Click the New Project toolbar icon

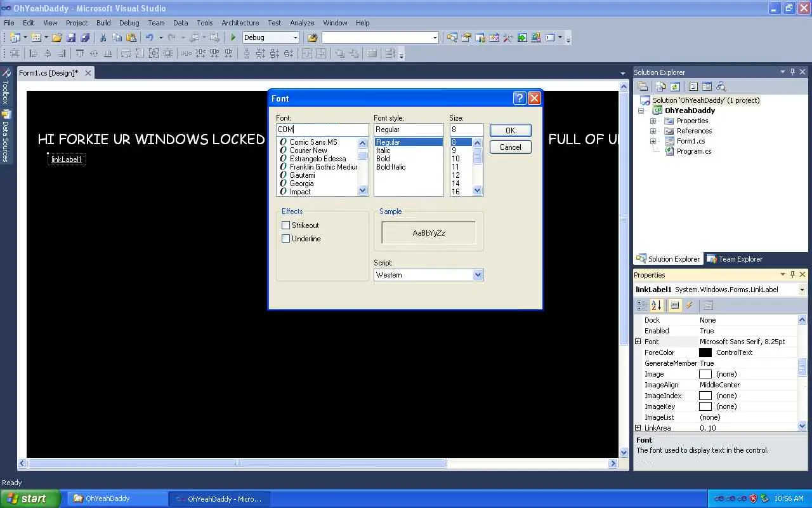[15, 38]
